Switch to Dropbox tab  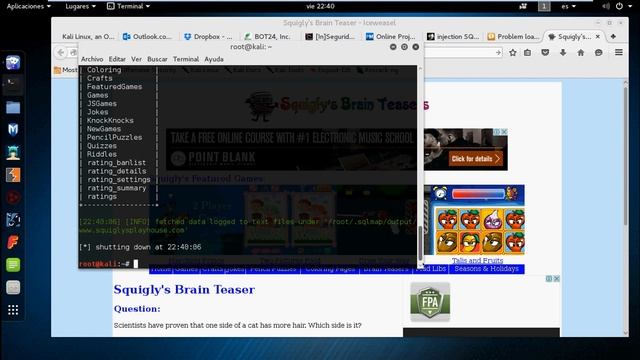tap(209, 36)
